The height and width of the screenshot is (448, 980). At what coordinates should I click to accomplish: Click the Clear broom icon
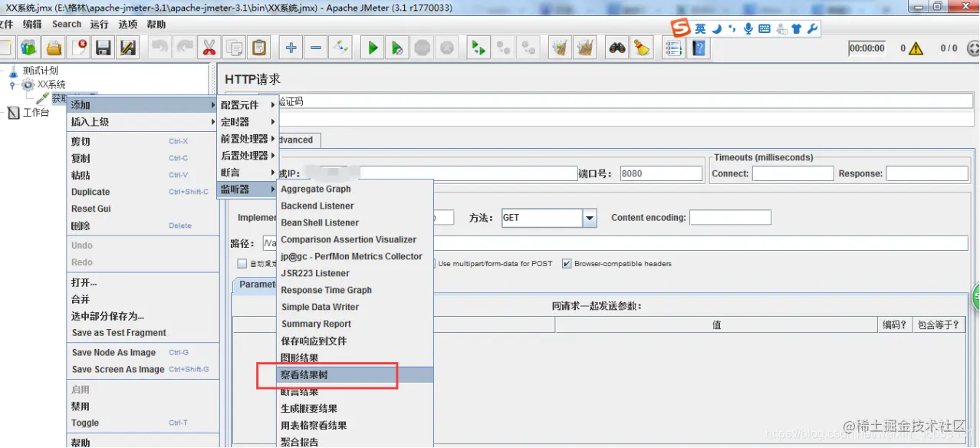tap(561, 48)
